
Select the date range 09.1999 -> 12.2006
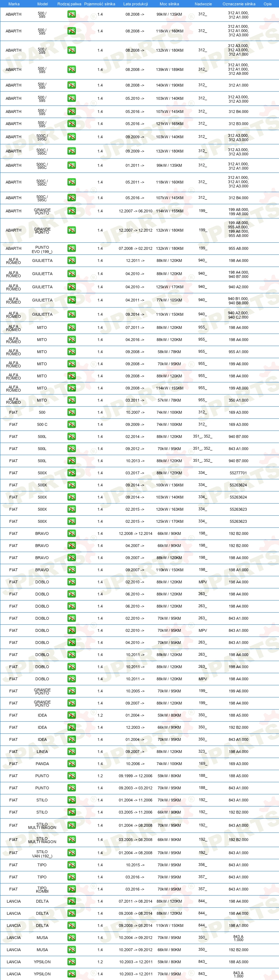tap(136, 776)
